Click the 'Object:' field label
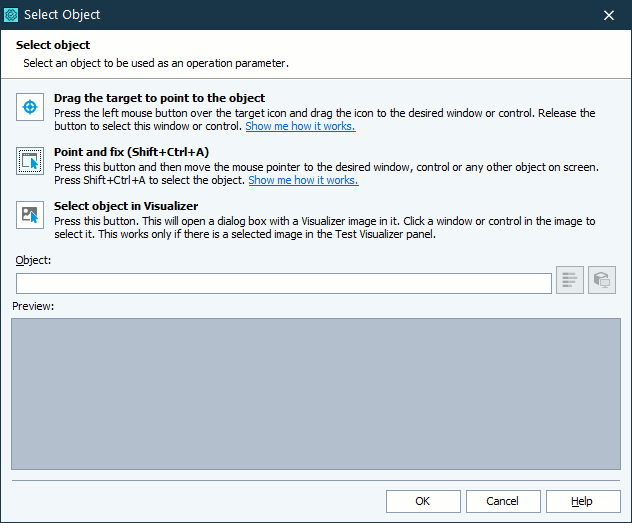Image resolution: width=632 pixels, height=523 pixels. tap(33, 260)
